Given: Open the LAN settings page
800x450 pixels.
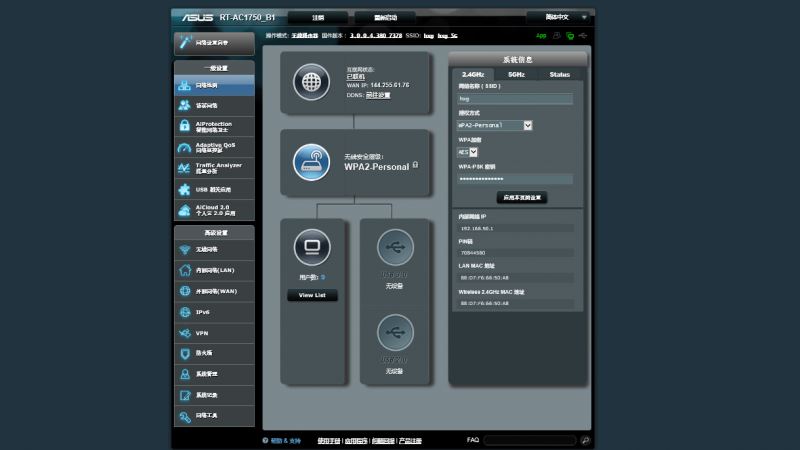Looking at the screenshot, I should [x=214, y=270].
